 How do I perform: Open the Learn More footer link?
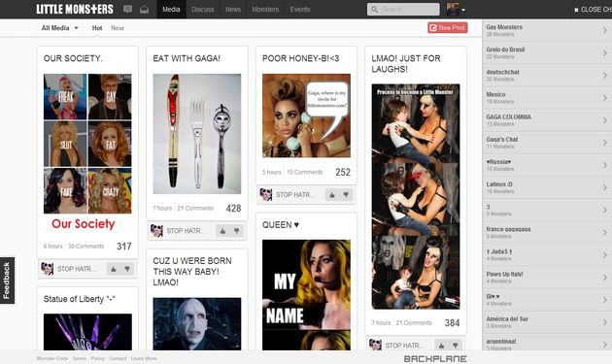point(144,358)
